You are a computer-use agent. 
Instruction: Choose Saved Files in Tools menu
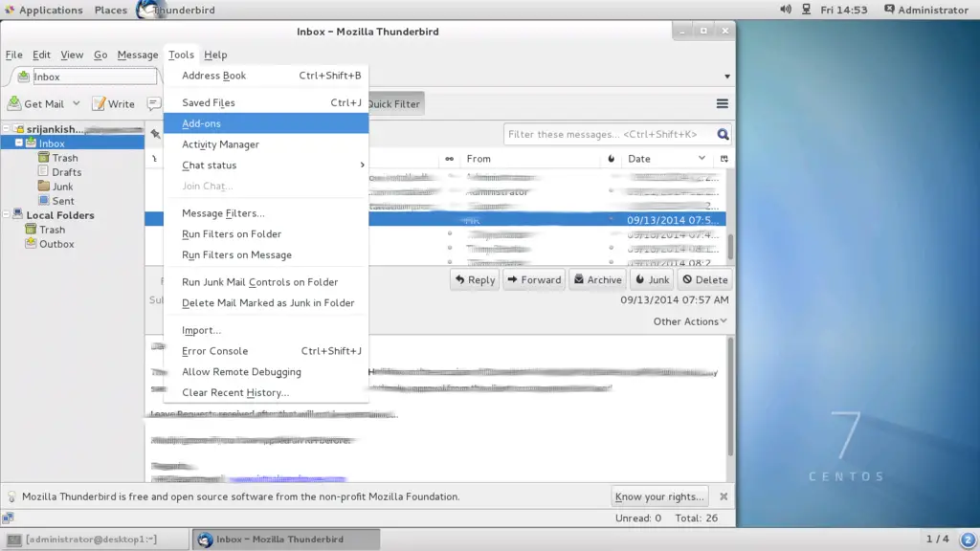pos(266,102)
